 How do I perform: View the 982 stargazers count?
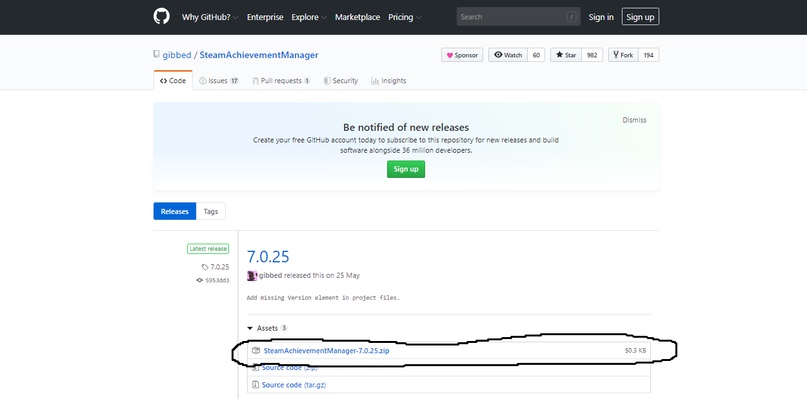(592, 55)
